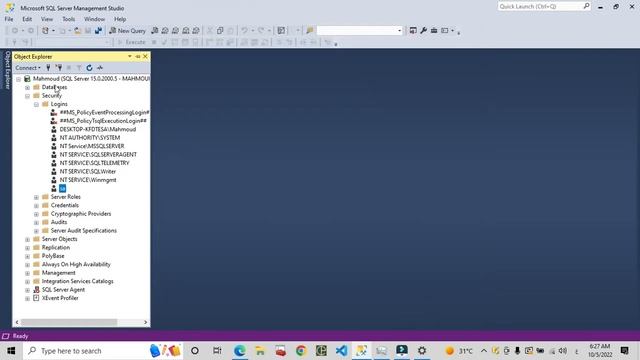Expand the Databases folder
Viewport: 640px width, 360px height.
pos(27,87)
